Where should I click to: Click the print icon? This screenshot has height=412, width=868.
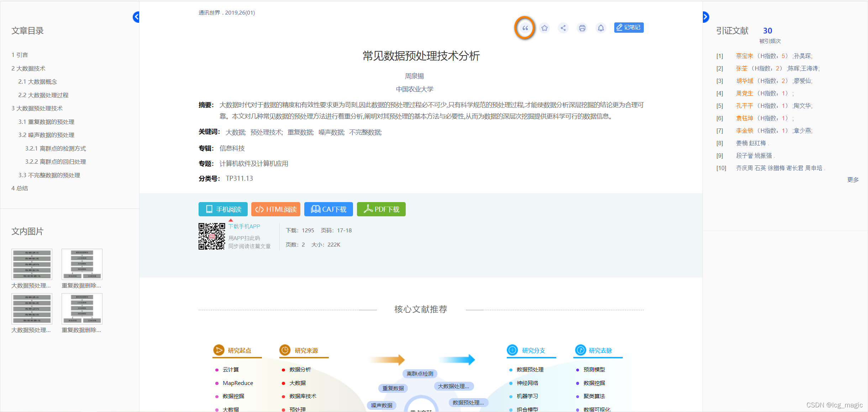click(582, 28)
